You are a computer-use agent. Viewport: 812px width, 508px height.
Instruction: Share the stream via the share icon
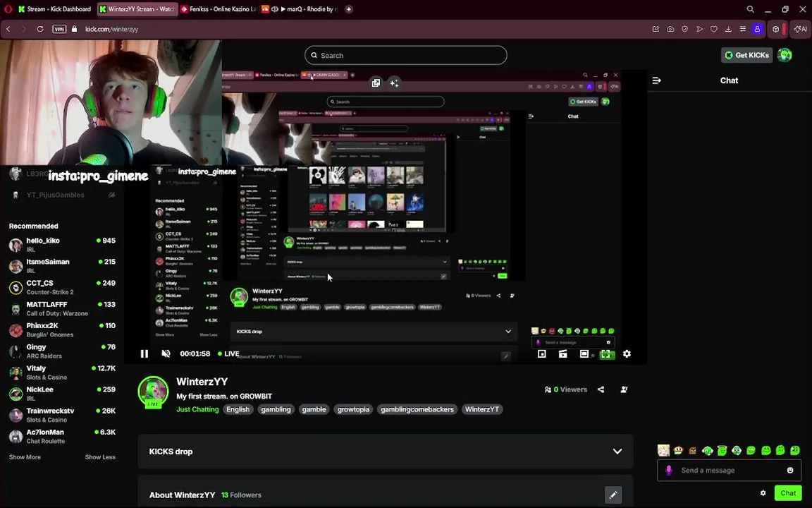pos(601,389)
